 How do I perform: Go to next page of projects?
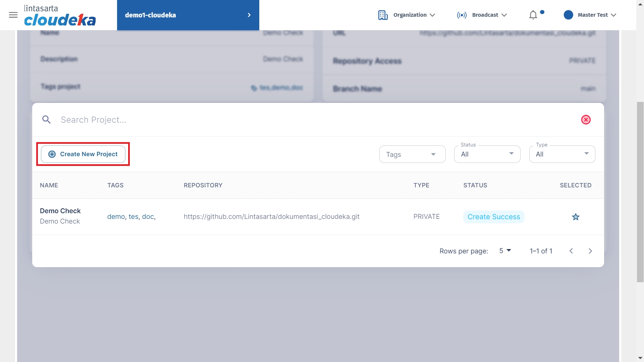coord(590,251)
